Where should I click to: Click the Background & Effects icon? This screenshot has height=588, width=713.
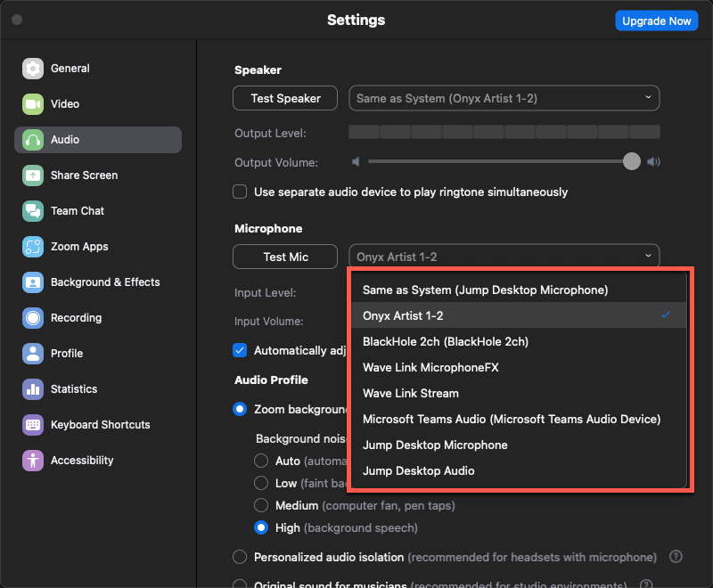point(33,282)
